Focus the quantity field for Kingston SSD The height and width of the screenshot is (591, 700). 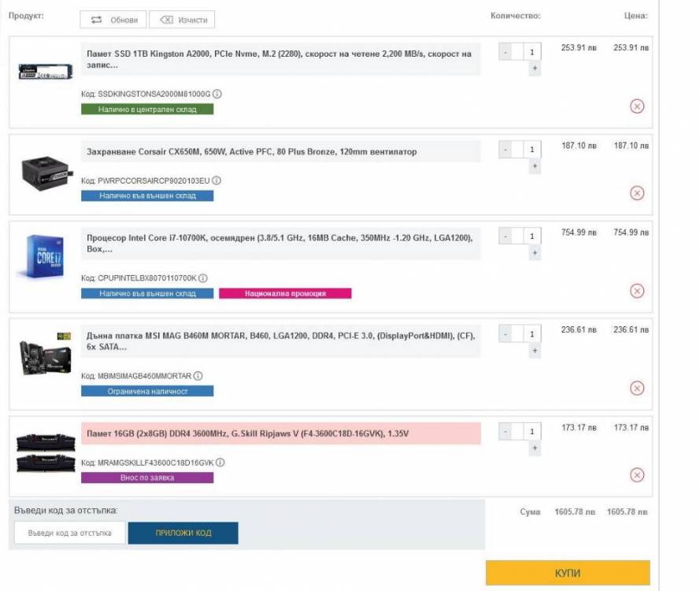pos(526,52)
